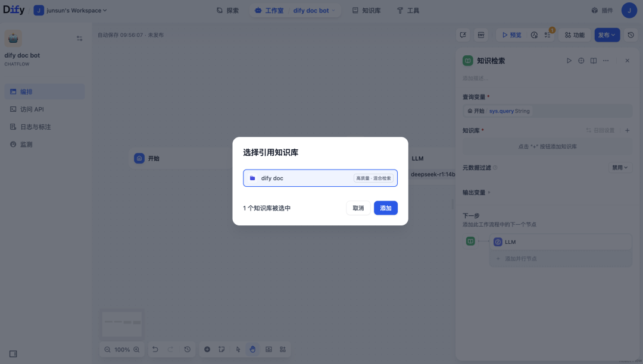Open the 发布 dropdown menu
Screen dimensions: 643x364
point(607,34)
